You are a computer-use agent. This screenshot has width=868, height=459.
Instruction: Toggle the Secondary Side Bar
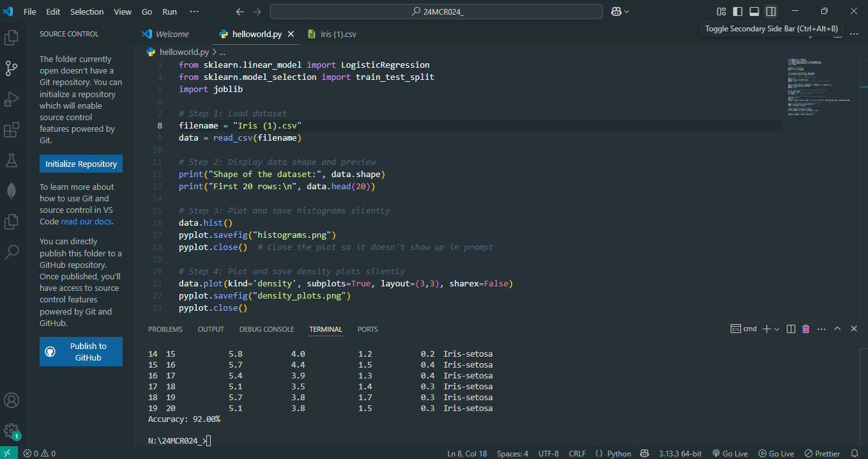coord(771,12)
